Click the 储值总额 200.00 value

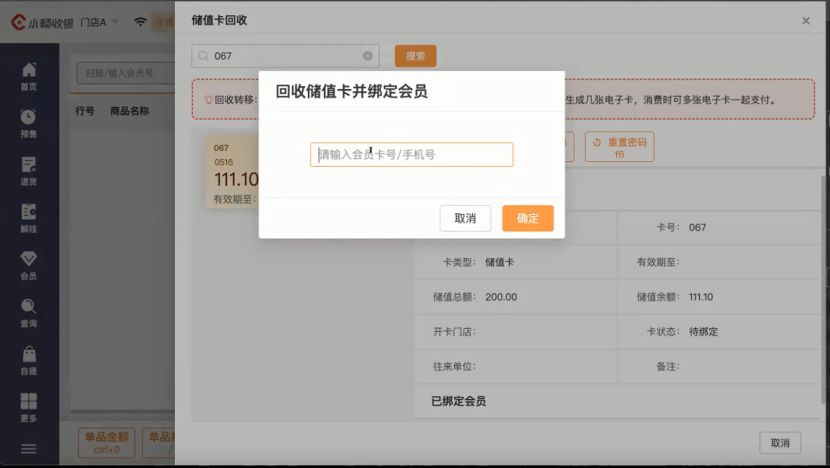501,297
